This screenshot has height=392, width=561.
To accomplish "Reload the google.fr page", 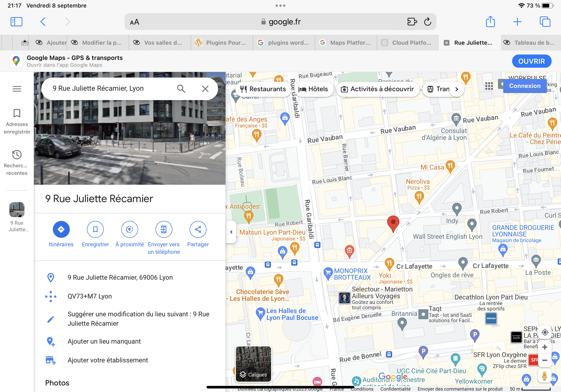I will [x=428, y=22].
